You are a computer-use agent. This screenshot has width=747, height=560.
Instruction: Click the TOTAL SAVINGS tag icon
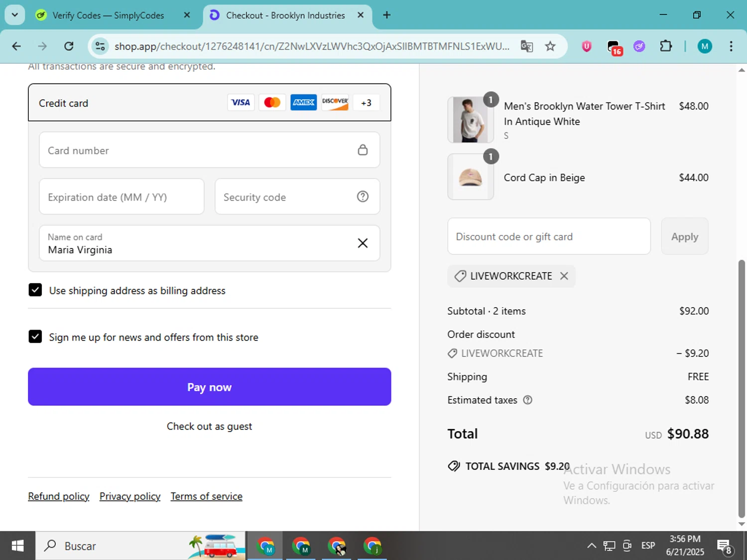point(454,466)
